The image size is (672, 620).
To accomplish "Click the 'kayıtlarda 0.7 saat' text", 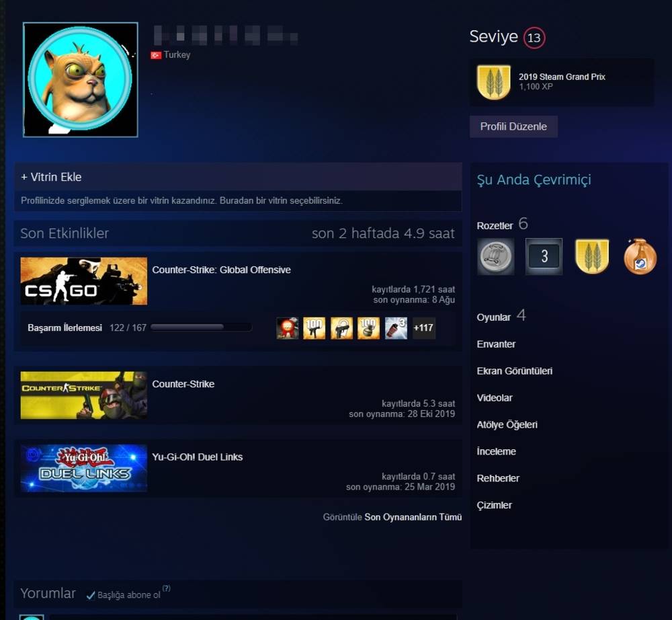I will pyautogui.click(x=418, y=476).
